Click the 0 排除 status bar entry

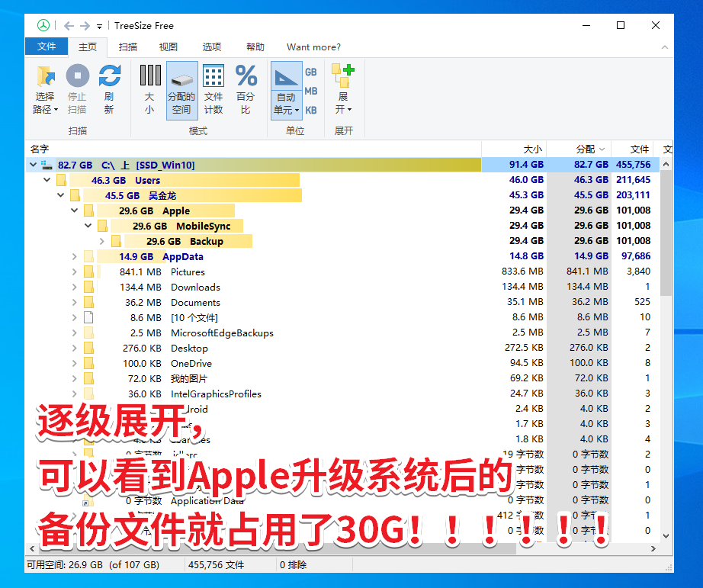coord(294,564)
